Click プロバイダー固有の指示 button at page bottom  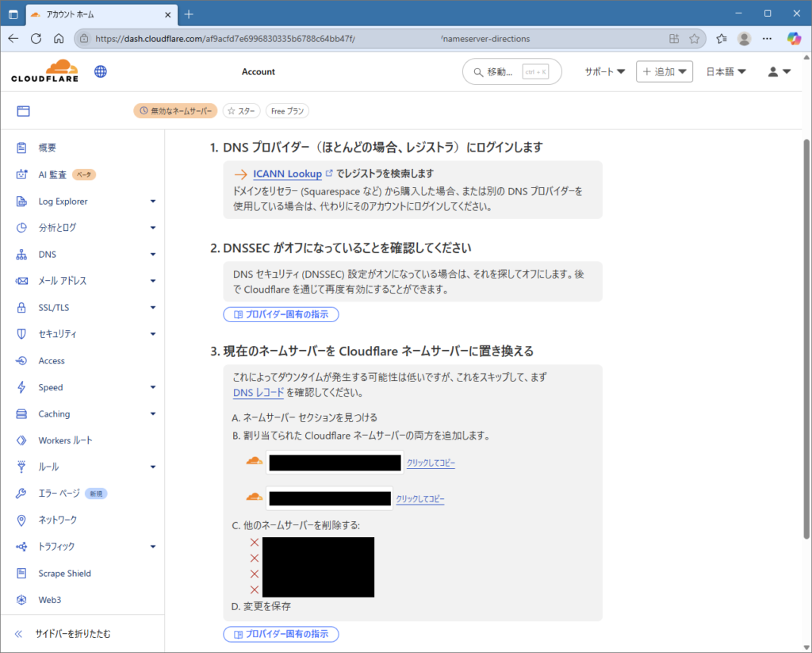(x=282, y=634)
